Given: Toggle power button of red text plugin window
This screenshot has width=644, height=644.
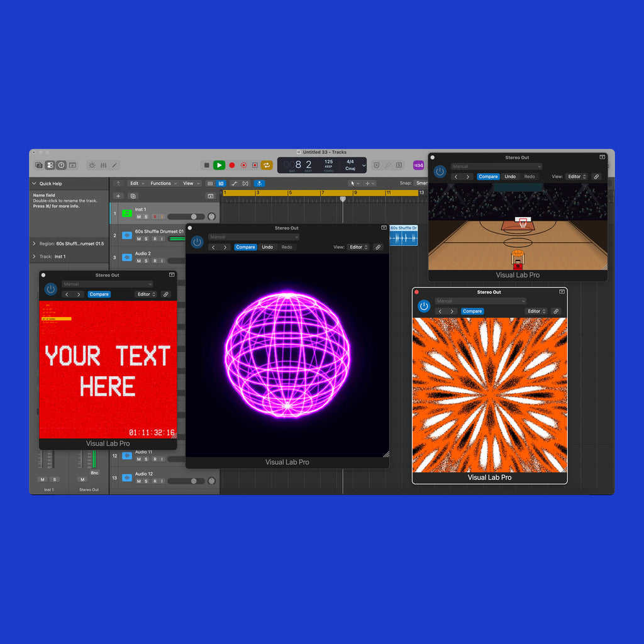Looking at the screenshot, I should [50, 289].
